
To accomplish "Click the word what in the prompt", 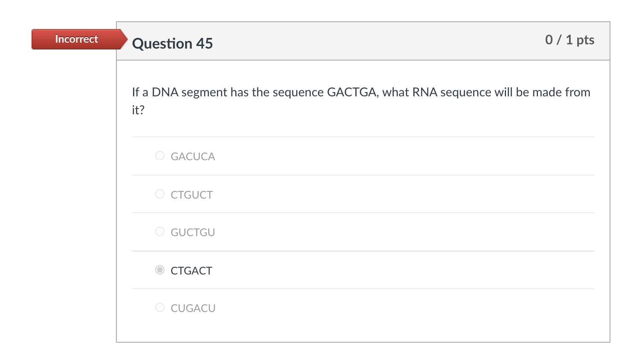I will point(396,92).
